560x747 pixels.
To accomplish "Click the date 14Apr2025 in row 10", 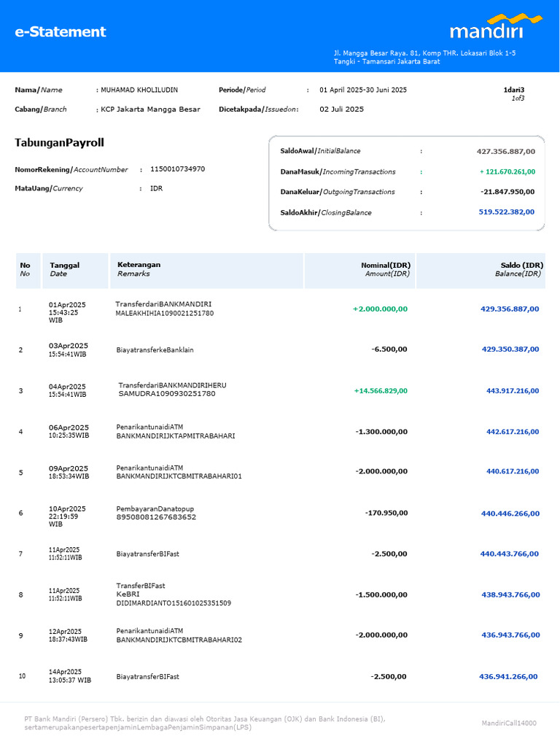I will tap(65, 672).
